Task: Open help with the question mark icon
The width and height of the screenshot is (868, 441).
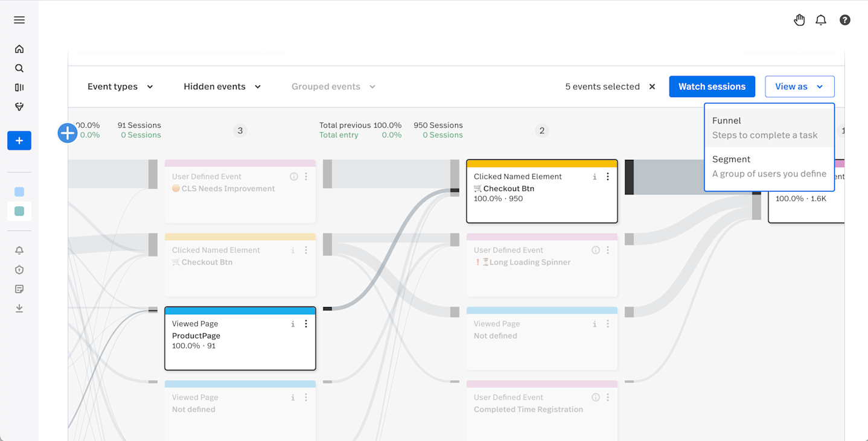Action: coord(844,19)
